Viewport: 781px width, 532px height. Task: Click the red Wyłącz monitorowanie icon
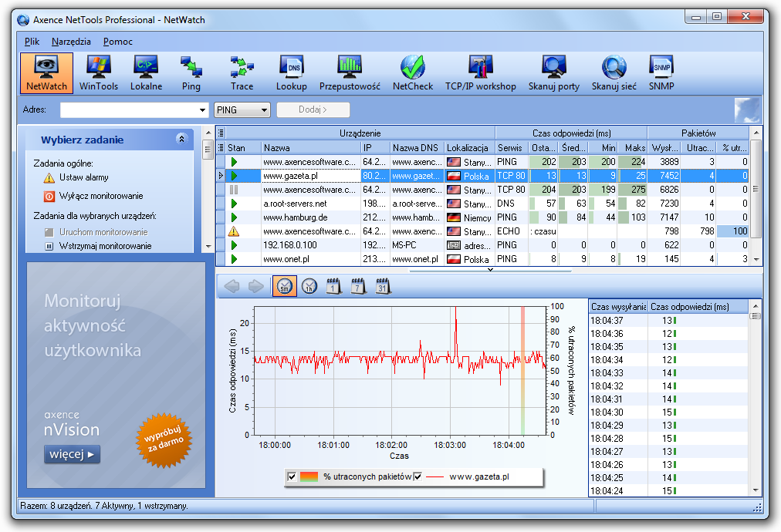click(x=49, y=197)
